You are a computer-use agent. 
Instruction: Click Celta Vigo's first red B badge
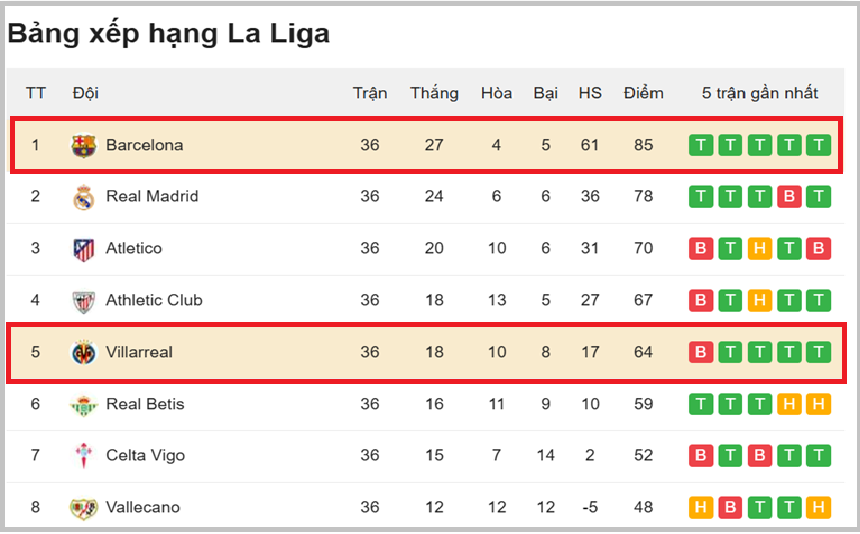701,455
